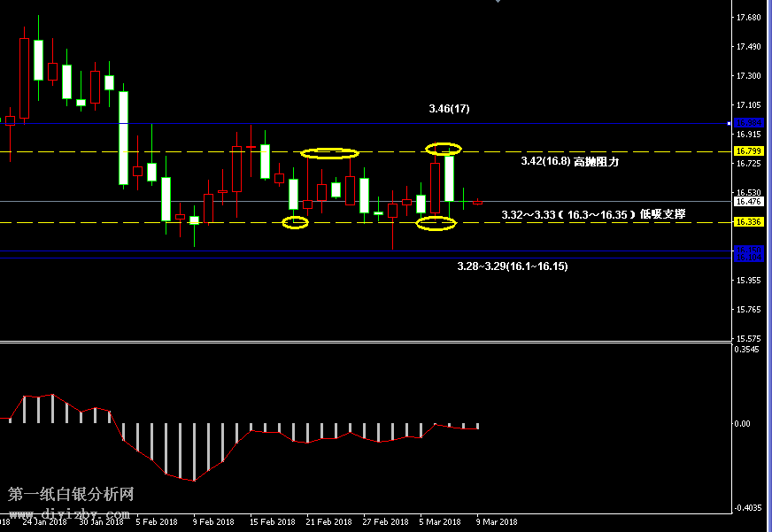Click the current price label 16.476
This screenshot has height=532, width=772.
click(x=749, y=201)
